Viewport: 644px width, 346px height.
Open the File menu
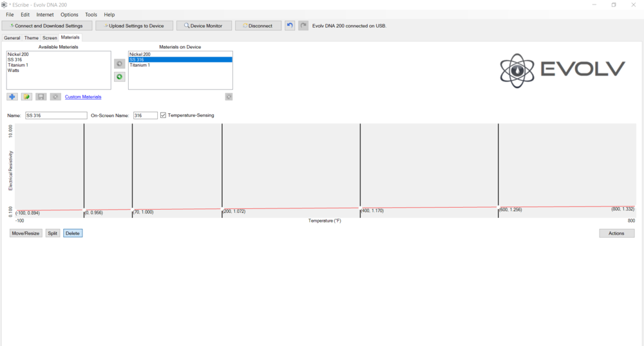(x=10, y=14)
